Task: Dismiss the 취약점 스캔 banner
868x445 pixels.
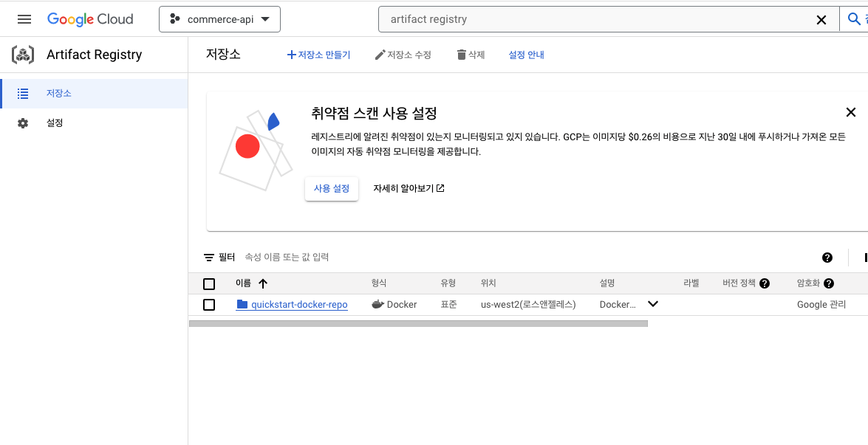Action: (852, 112)
